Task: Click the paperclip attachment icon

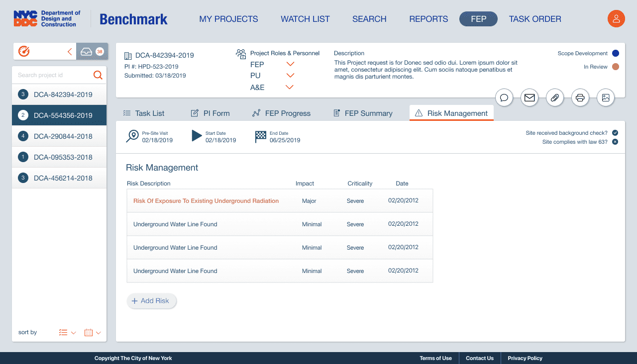Action: click(x=554, y=98)
